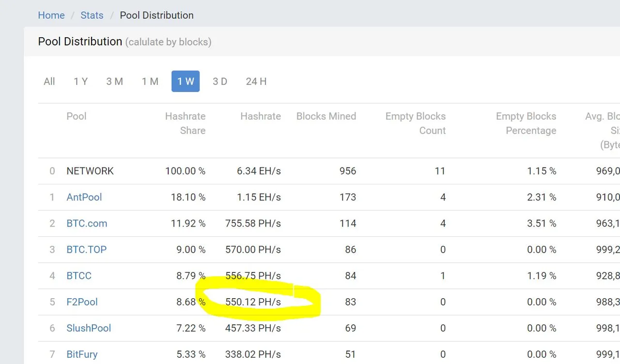Open AntPool pool link
Image resolution: width=620 pixels, height=364 pixels.
[x=84, y=197]
